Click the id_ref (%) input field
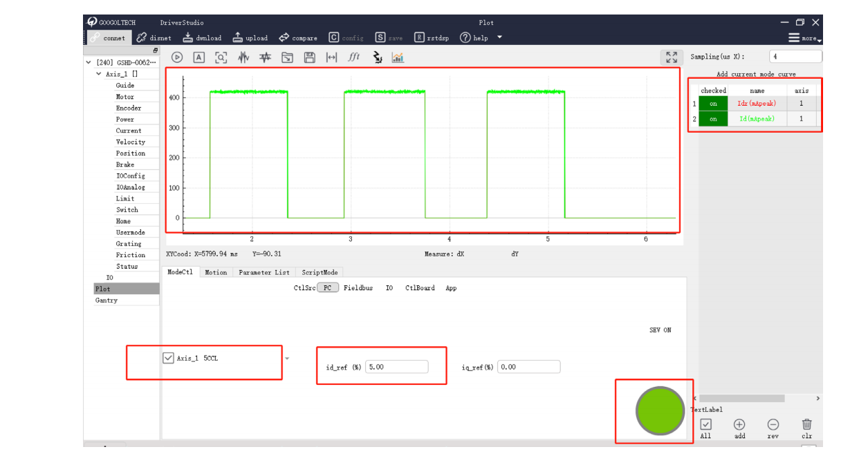This screenshot has width=868, height=456. 397,367
